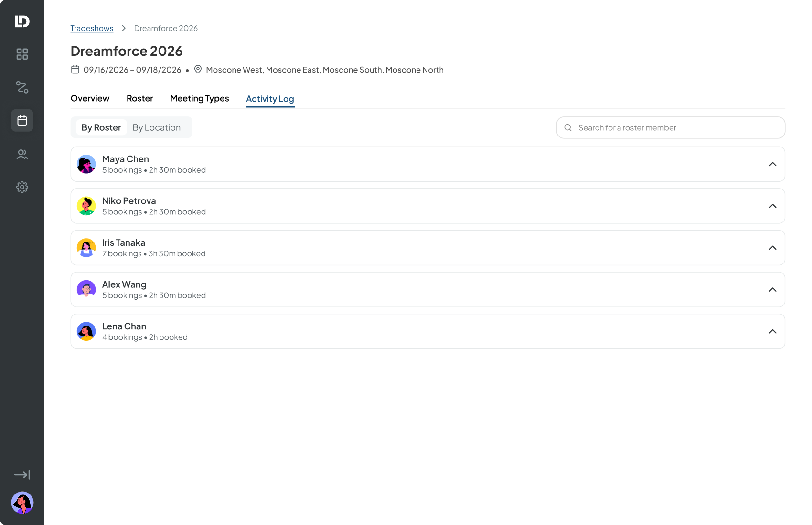812x525 pixels.
Task: Go back via Tradeshows breadcrumb link
Action: 92,28
